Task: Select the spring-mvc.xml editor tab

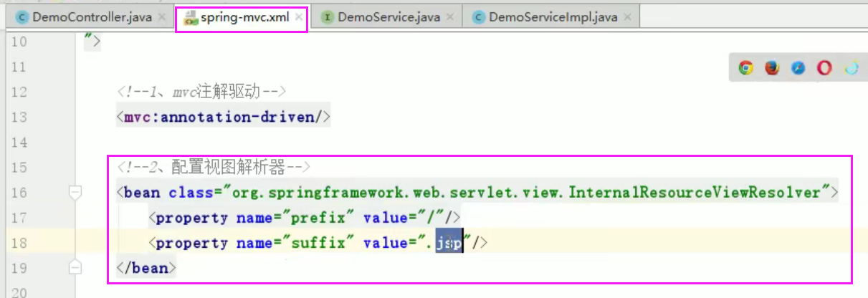Action: tap(242, 17)
